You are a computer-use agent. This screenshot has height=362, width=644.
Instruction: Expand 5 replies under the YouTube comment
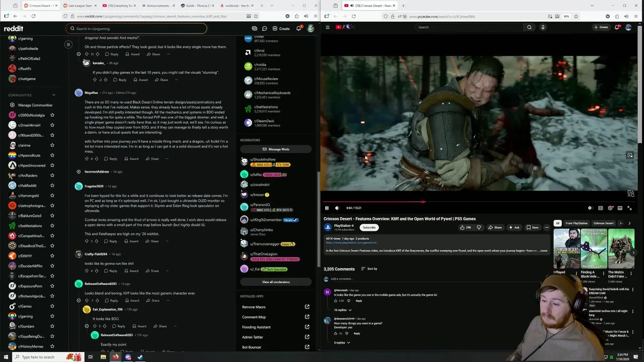(x=342, y=342)
